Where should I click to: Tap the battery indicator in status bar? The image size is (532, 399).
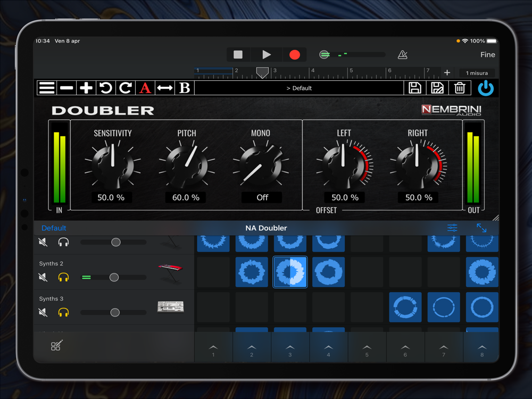[x=492, y=41]
